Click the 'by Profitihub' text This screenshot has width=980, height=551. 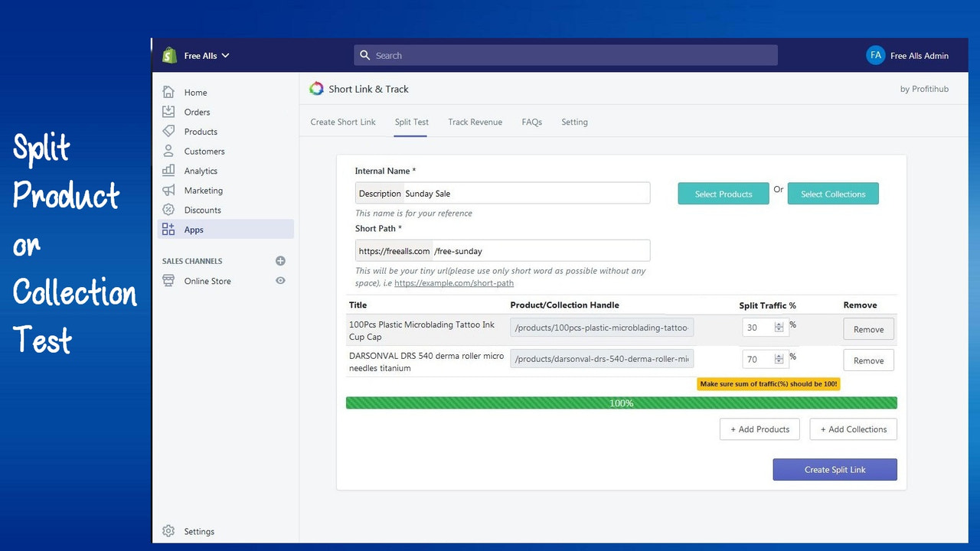(x=924, y=89)
